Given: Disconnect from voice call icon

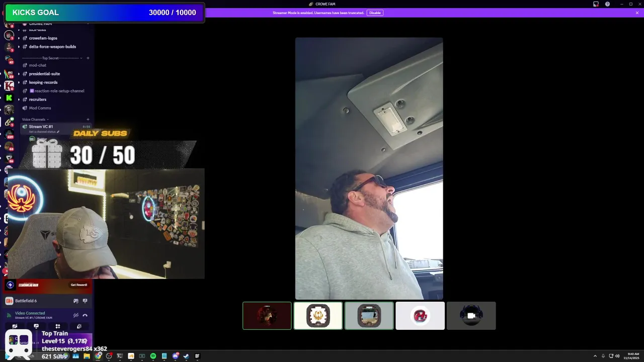Looking at the screenshot, I should pyautogui.click(x=85, y=315).
